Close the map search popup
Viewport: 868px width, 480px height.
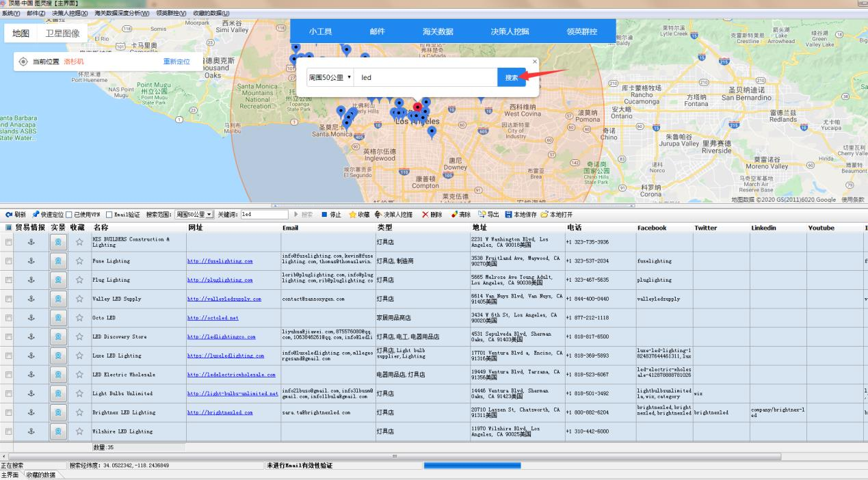tap(535, 62)
